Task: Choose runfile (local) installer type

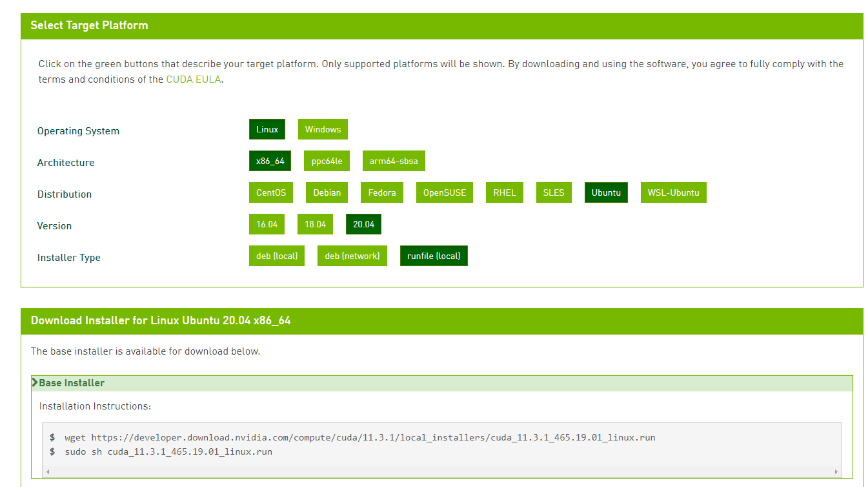Action: pos(434,256)
